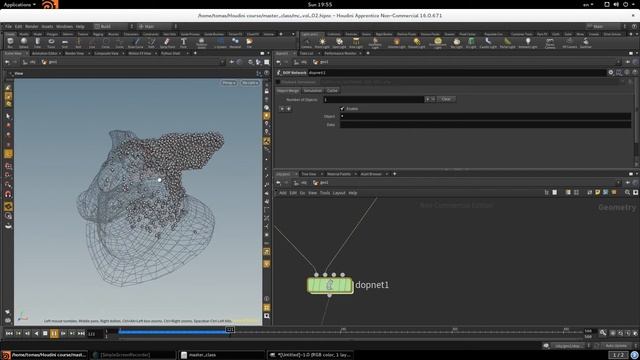Screen dimensions: 640x360
Task: Select the Spray Paint shelf tool
Action: (x=167, y=42)
